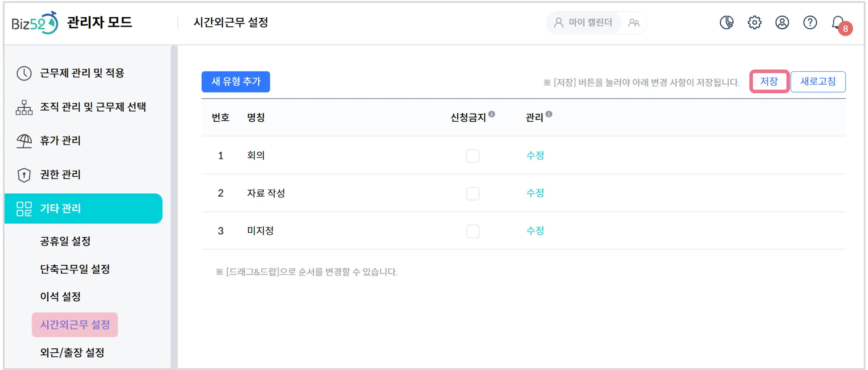Click the info icon next to 신청금지
Viewport: 868px width, 370px height.
coord(492,114)
